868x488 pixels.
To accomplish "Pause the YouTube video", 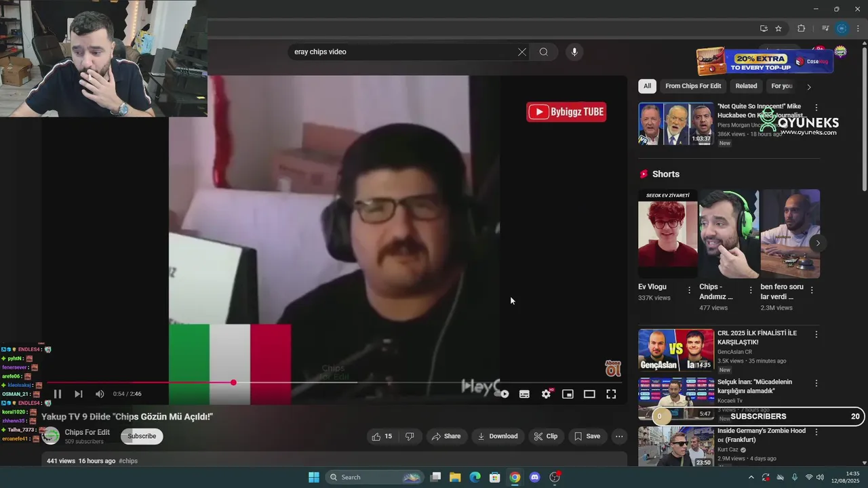I will 58,394.
